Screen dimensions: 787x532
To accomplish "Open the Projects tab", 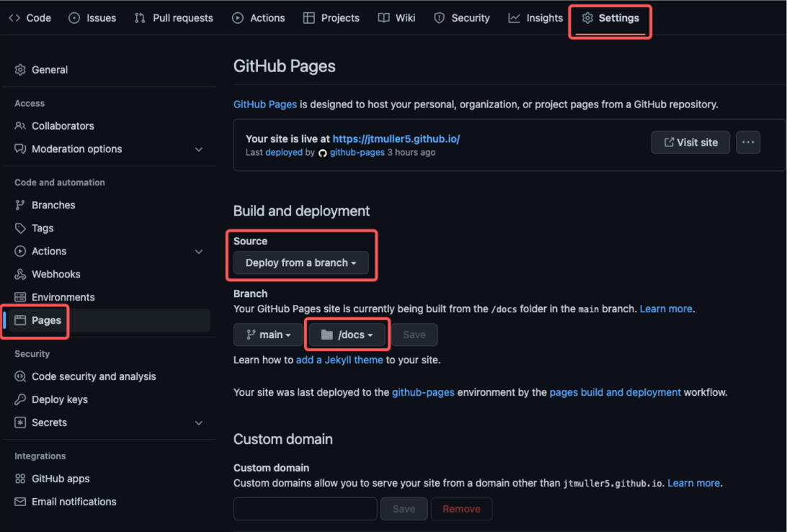I will [x=332, y=18].
